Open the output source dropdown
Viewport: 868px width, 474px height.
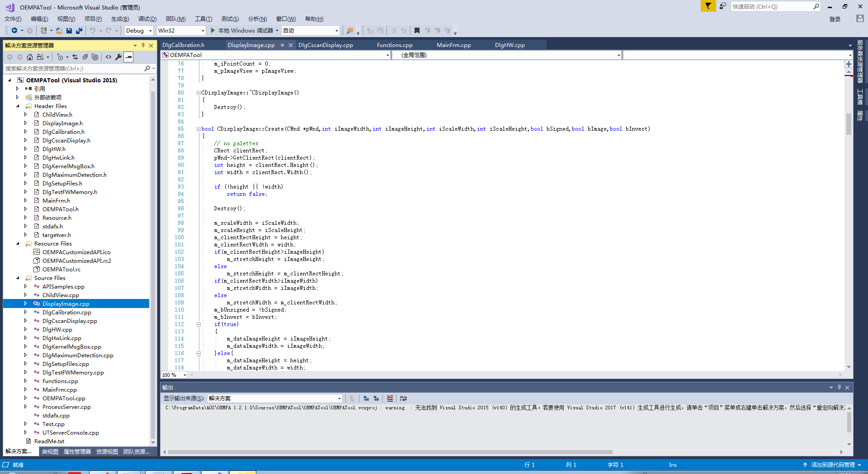tap(339, 398)
